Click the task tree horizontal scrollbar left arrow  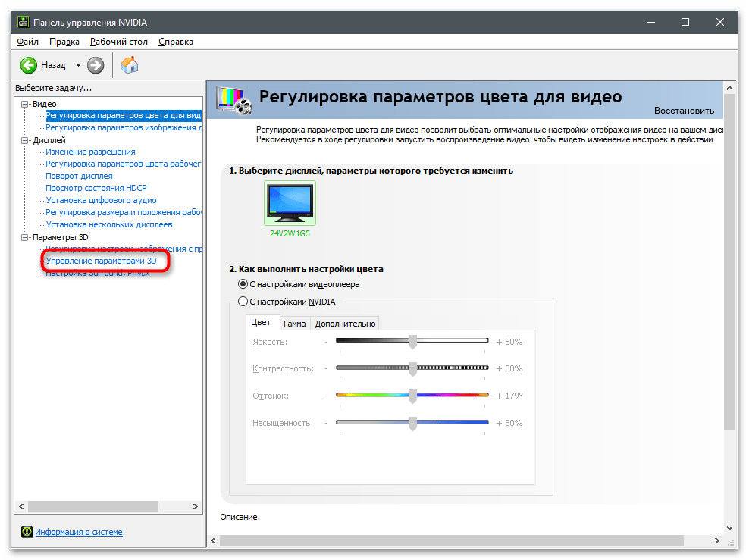21,506
